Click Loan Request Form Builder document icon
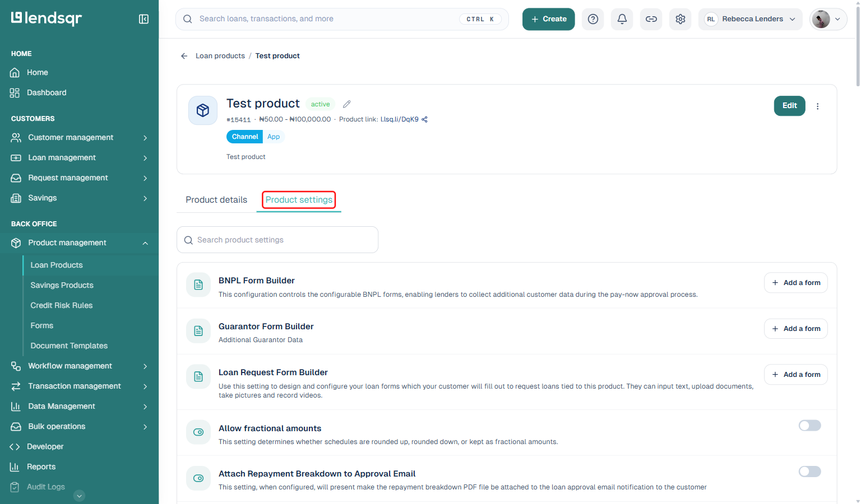Image resolution: width=861 pixels, height=504 pixels. tap(198, 377)
